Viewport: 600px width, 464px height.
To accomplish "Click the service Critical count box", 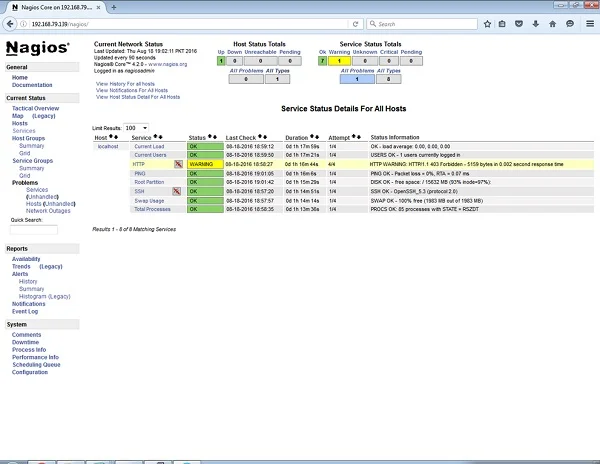I will tap(389, 61).
